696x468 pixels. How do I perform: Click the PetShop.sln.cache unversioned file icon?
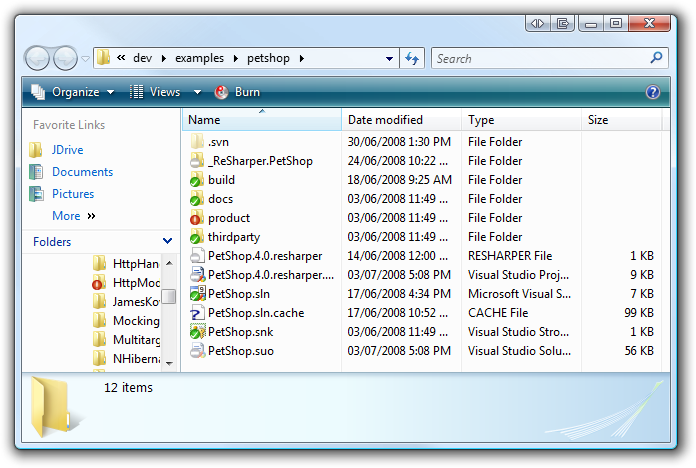pyautogui.click(x=198, y=313)
